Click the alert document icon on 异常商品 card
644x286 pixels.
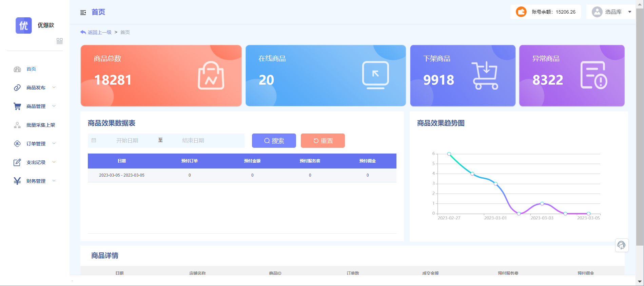(x=594, y=75)
